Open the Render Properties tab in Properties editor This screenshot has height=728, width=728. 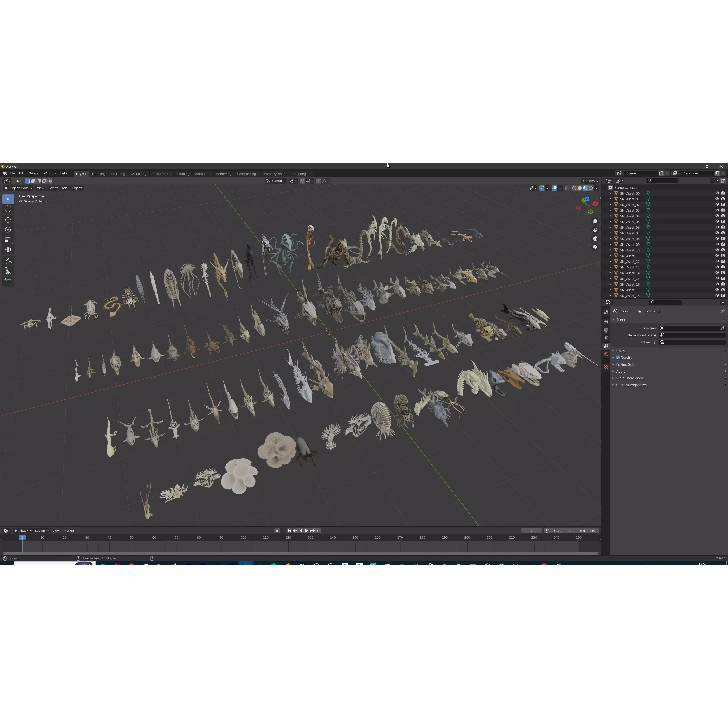click(x=606, y=322)
